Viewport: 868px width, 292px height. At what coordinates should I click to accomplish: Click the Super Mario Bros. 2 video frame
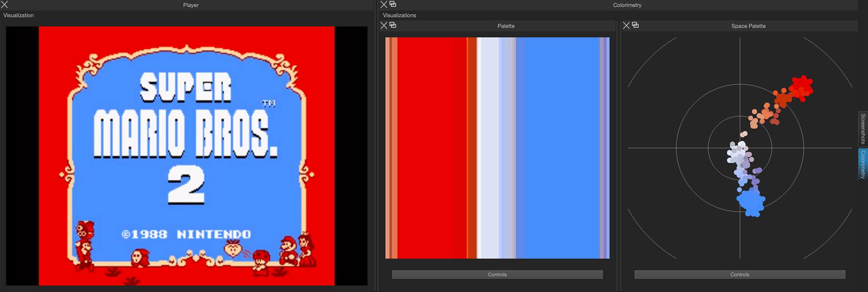pyautogui.click(x=187, y=155)
